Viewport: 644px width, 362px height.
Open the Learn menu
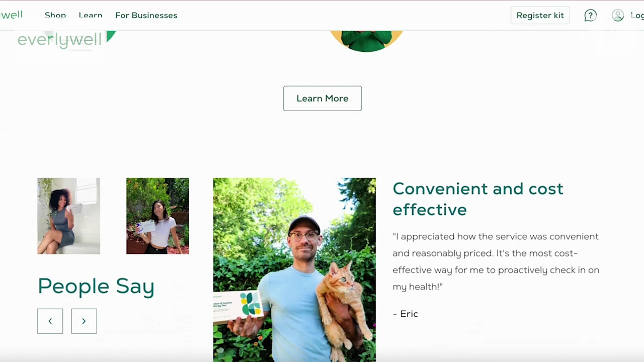pyautogui.click(x=91, y=15)
